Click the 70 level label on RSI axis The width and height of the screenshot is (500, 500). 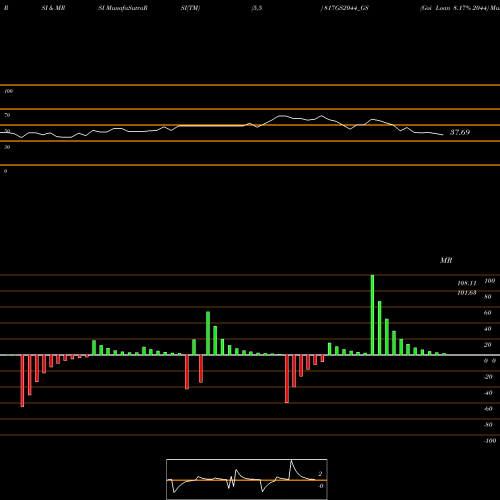tap(7, 115)
